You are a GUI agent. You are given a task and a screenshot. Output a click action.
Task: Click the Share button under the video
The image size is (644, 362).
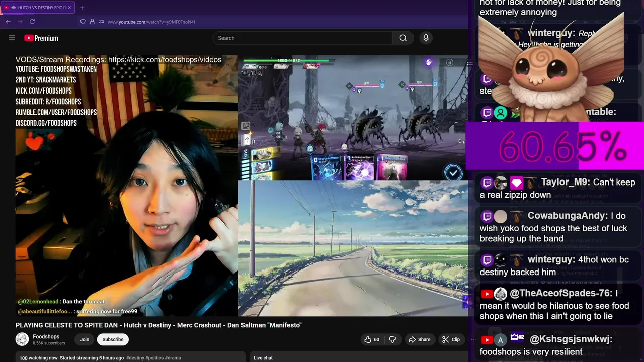420,339
